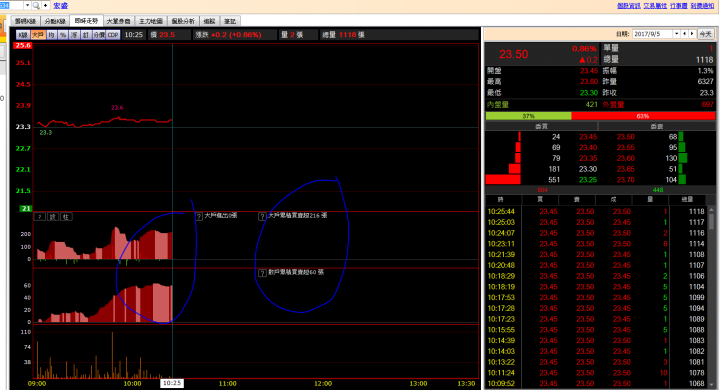Image resolution: width=720 pixels, height=390 pixels.
Task: Click the ask price 23.50 in the order book
Action: click(x=625, y=137)
